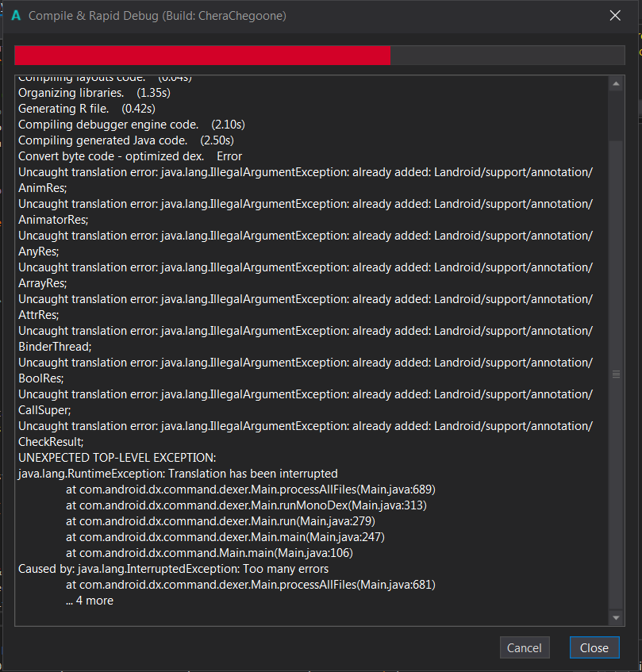Image resolution: width=642 pixels, height=672 pixels.
Task: Click the 'UNEXPECTED TOP-LEVEL EXCEPTION' line
Action: [x=117, y=458]
